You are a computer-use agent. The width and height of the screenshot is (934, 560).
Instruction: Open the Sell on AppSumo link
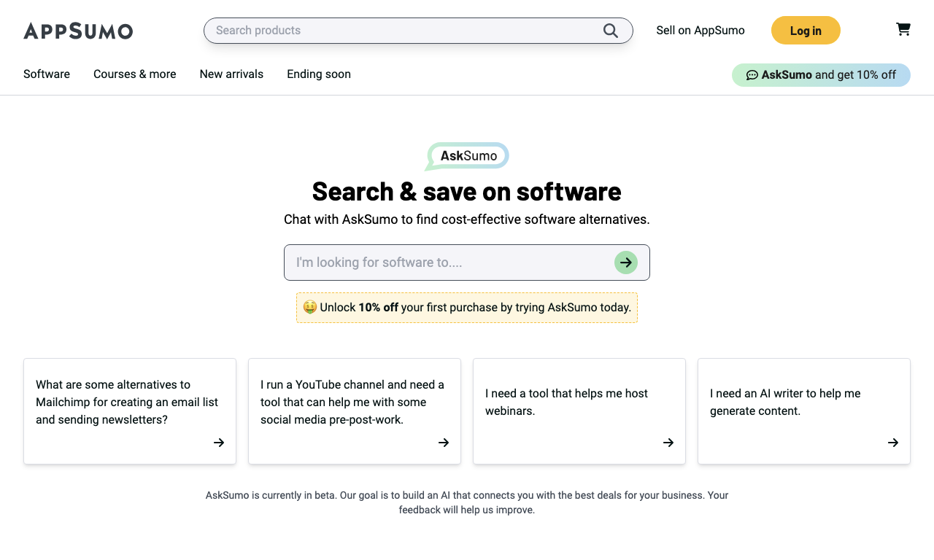pyautogui.click(x=700, y=31)
